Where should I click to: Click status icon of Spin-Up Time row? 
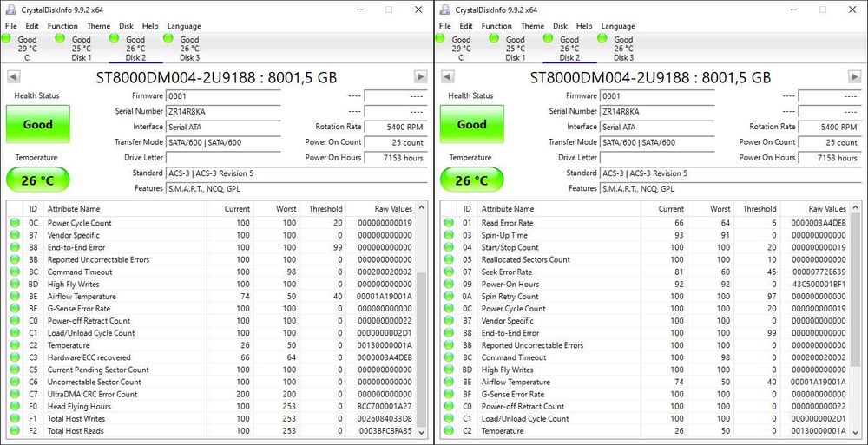click(449, 235)
